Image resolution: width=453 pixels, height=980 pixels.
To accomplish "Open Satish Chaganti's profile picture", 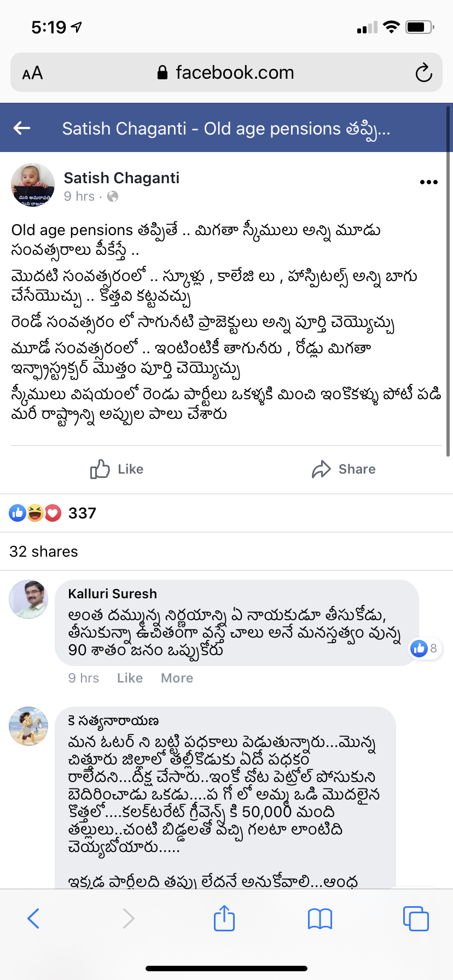I will tap(33, 185).
